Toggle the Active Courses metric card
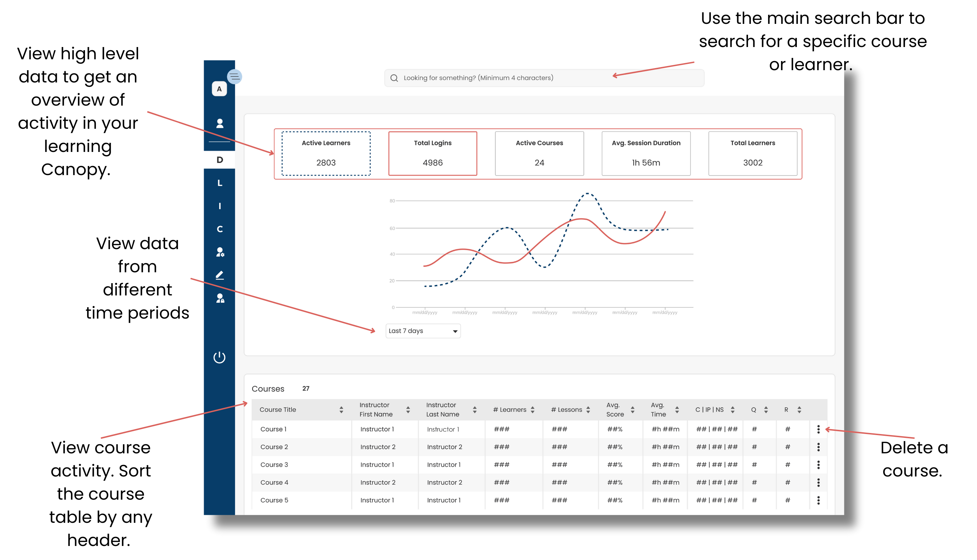977x560 pixels. (539, 153)
